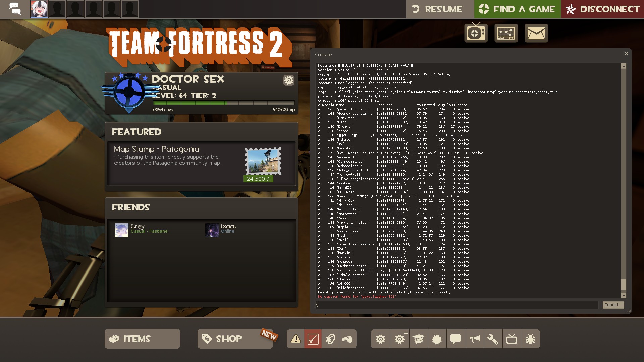Click the red "No caption found" line
The width and height of the screenshot is (644, 362).
click(357, 297)
